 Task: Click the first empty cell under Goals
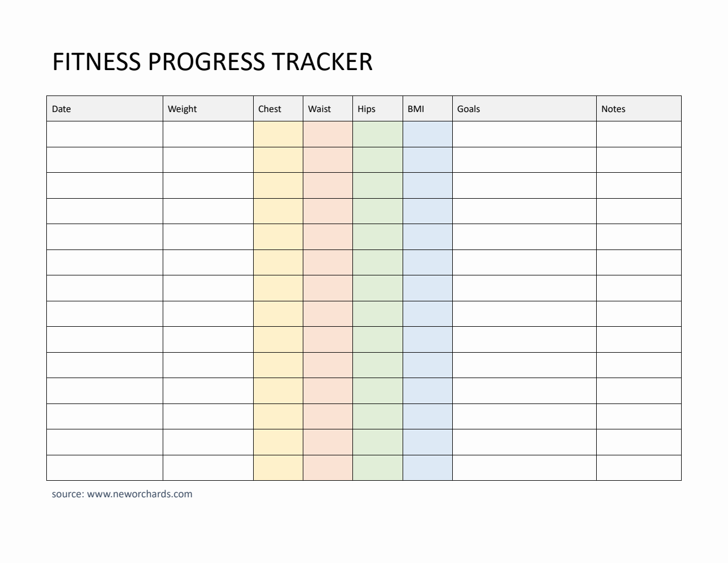524,134
